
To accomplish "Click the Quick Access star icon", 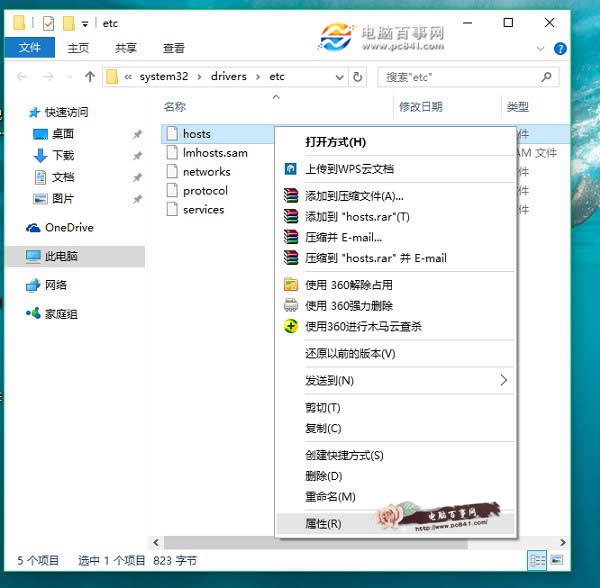I will coord(34,112).
